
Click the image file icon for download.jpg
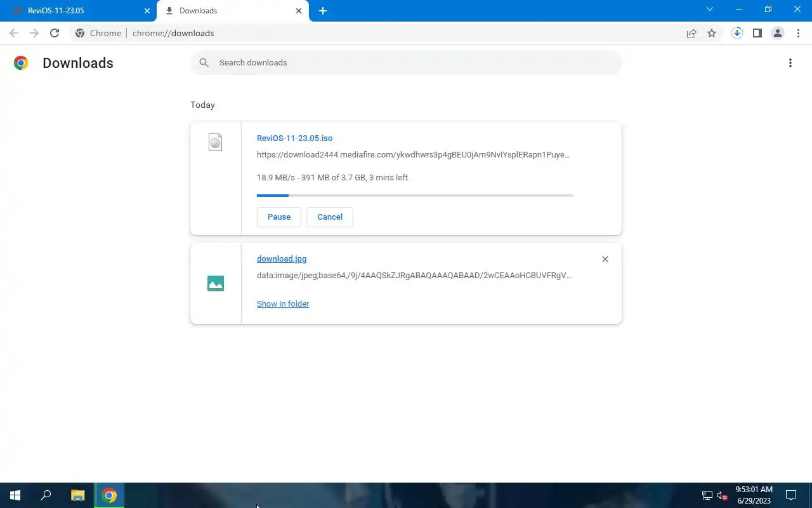coord(216,283)
